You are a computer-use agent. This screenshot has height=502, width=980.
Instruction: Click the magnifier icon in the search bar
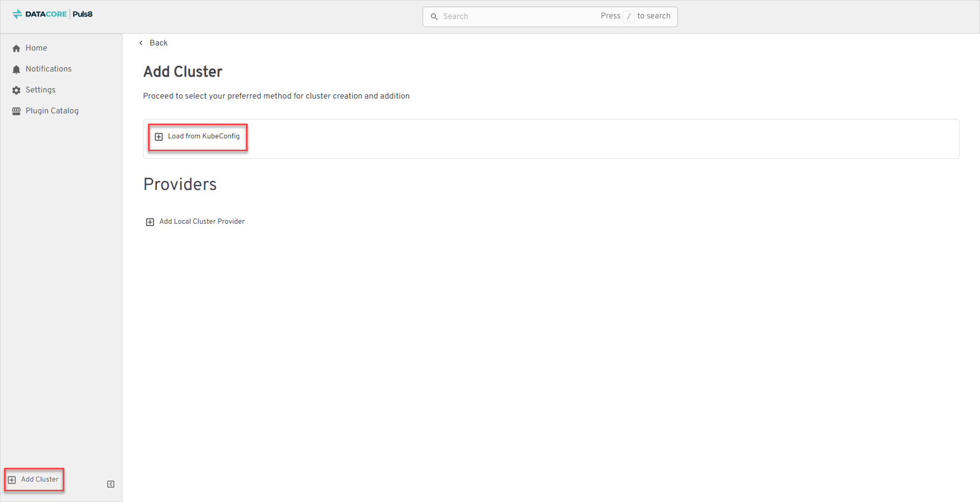pyautogui.click(x=434, y=17)
